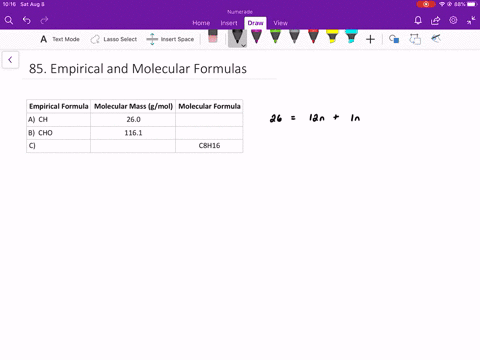Image resolution: width=480 pixels, height=360 pixels.
Task: Click the empty molecular mass cell in row C
Action: [x=133, y=146]
